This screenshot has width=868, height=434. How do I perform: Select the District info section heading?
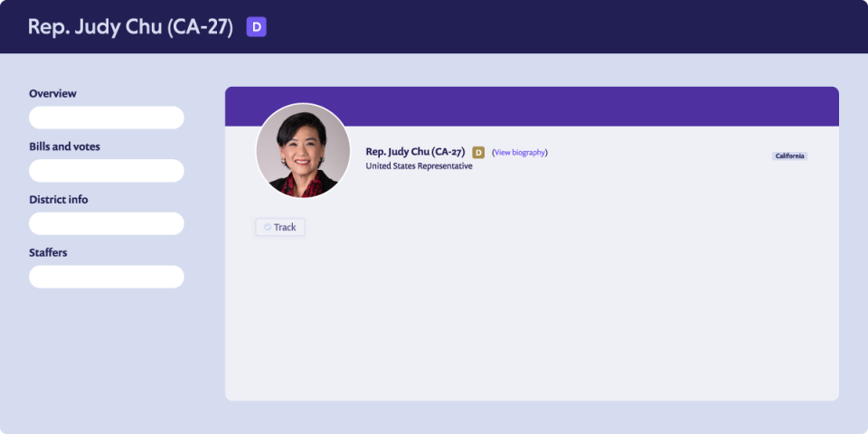[x=59, y=200]
